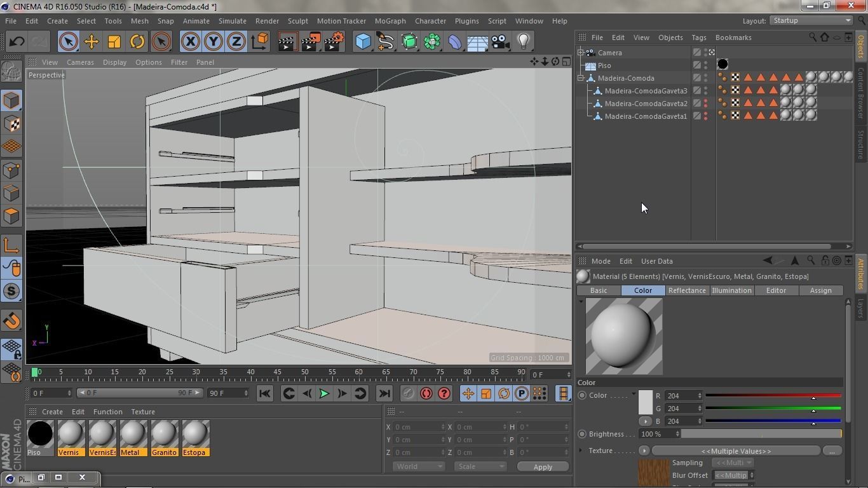Click Render View clapperboard icon

coord(288,42)
